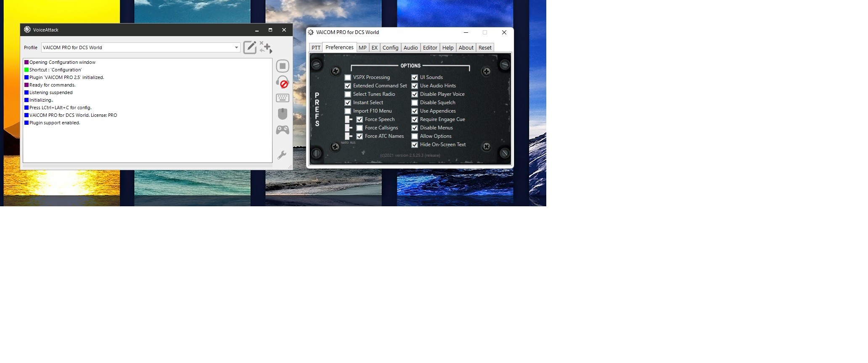Toggle joystick gamepad icon in VoiceAttack
868x363 pixels.
coord(283,130)
